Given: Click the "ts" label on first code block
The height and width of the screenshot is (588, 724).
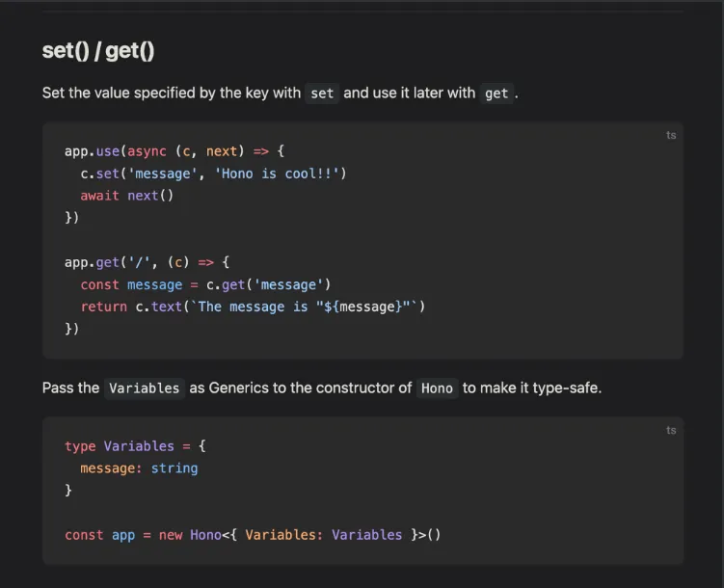Looking at the screenshot, I should tap(671, 135).
